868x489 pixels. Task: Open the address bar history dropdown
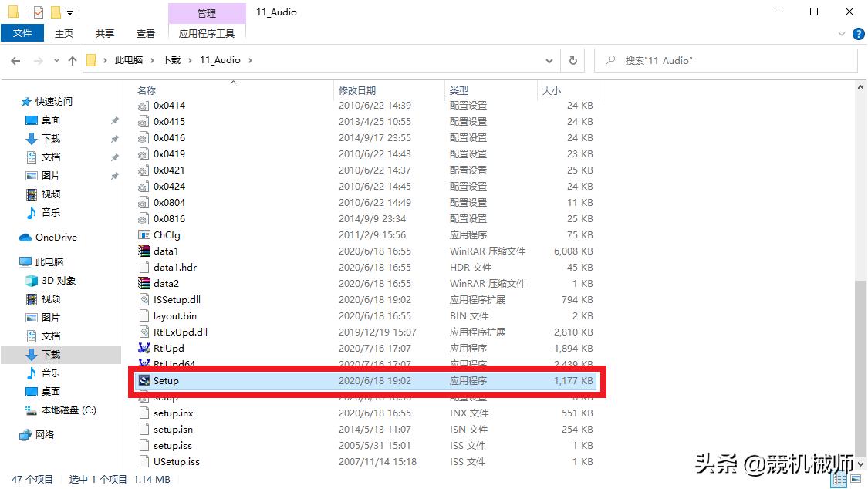click(549, 59)
